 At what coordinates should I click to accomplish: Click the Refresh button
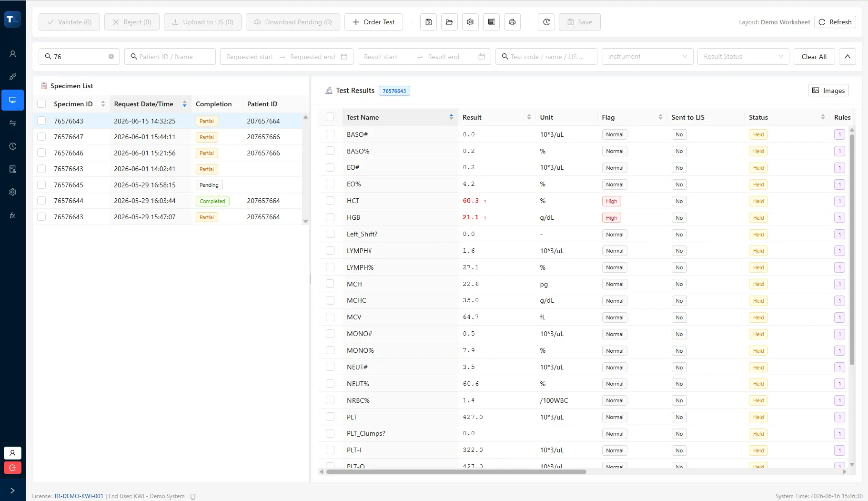[835, 22]
